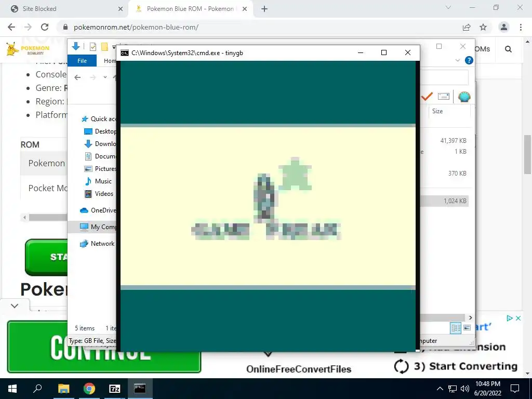Select OneDrive in Explorer navigation pane

[98, 210]
